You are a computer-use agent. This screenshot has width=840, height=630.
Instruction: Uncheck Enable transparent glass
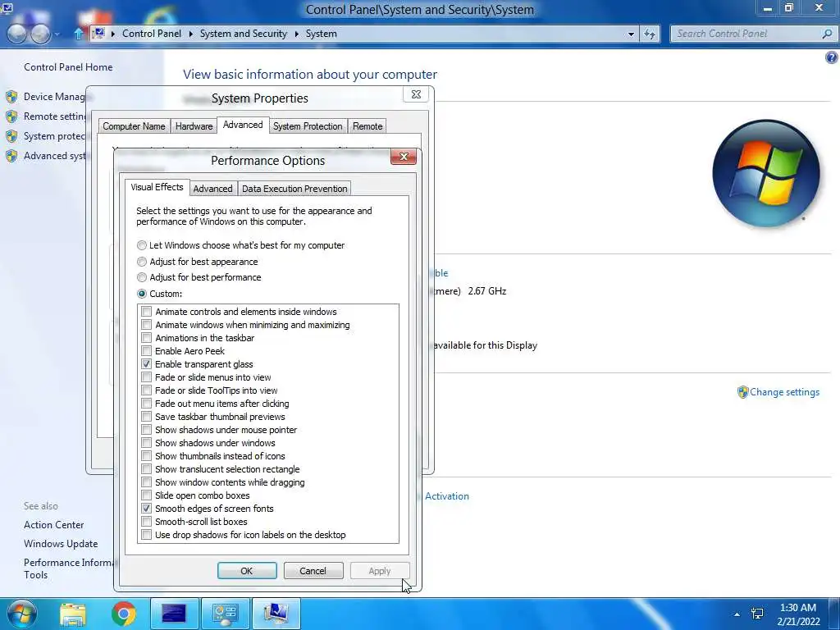(x=146, y=364)
